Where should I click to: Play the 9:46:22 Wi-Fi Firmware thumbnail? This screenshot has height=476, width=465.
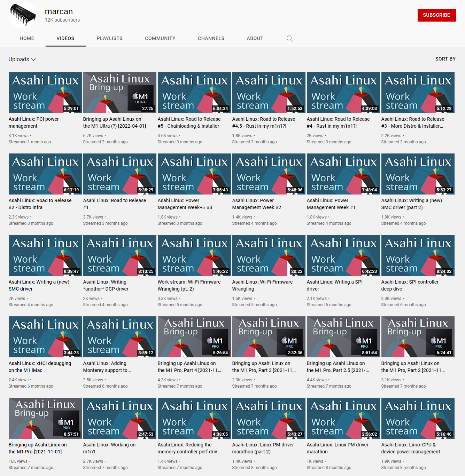(x=194, y=255)
